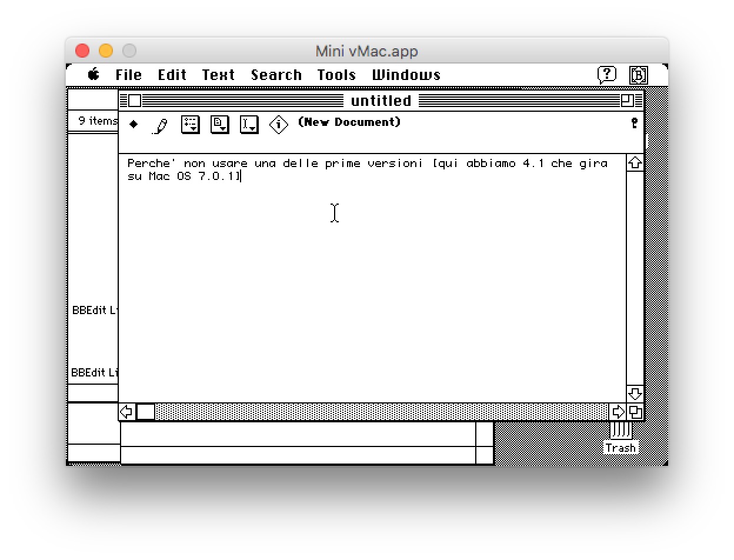Select upper BBEdit Lite item in Finder window
The width and height of the screenshot is (734, 560).
coord(95,310)
